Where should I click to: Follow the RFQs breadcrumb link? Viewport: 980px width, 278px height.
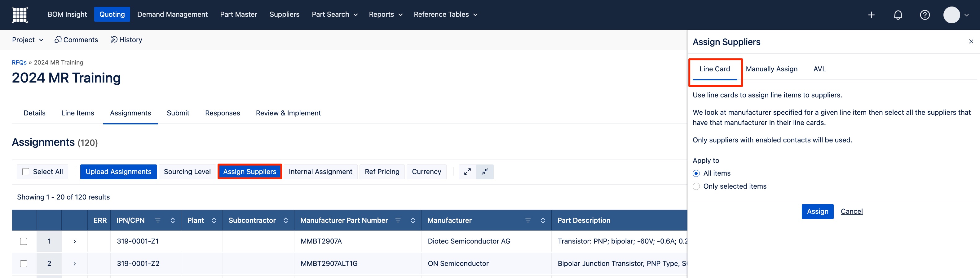pyautogui.click(x=19, y=62)
